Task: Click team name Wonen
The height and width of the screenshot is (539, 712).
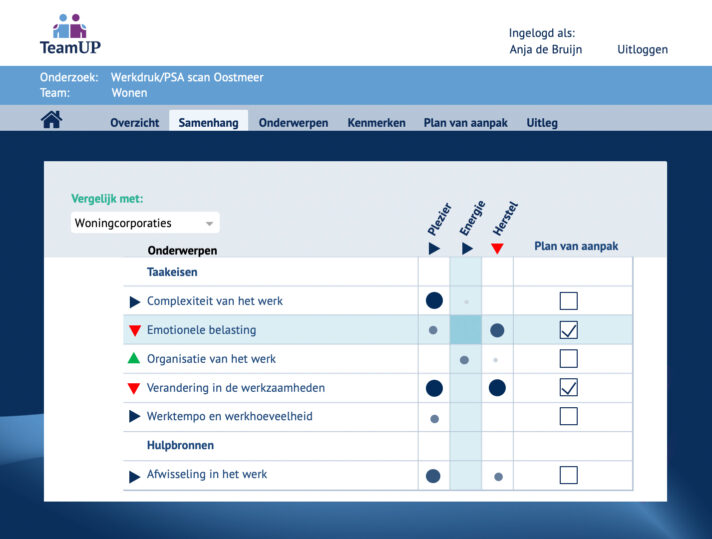Action: pos(129,93)
